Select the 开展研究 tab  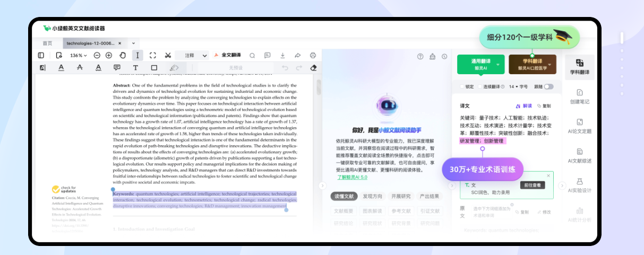click(x=401, y=196)
